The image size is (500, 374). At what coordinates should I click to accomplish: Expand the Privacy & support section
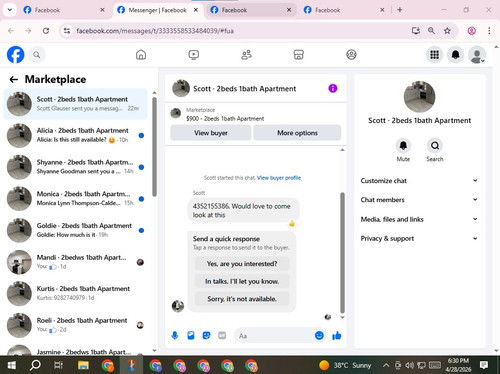419,238
